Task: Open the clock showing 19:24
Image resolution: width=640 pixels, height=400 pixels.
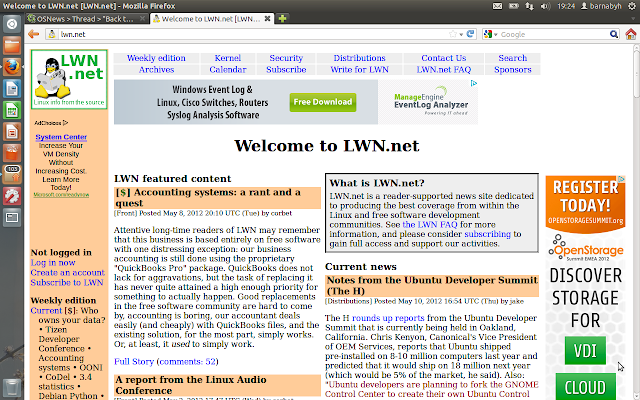Action: [x=566, y=6]
